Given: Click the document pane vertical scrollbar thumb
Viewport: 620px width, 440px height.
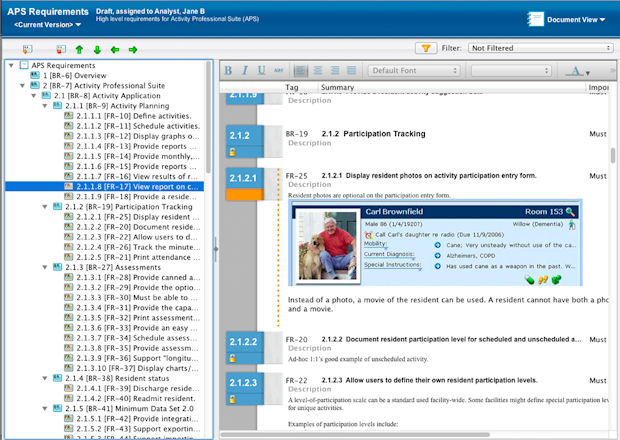Looking at the screenshot, I should [613, 155].
